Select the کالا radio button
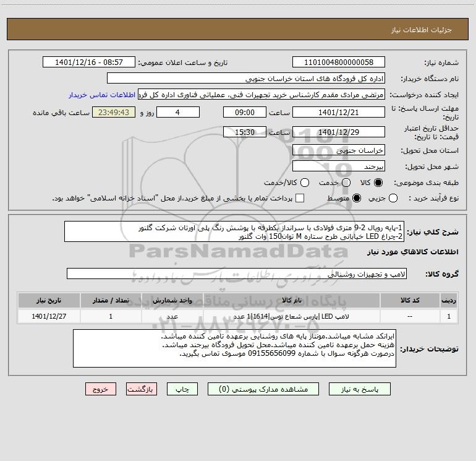Screen dimensions: 476x461 click(378, 183)
